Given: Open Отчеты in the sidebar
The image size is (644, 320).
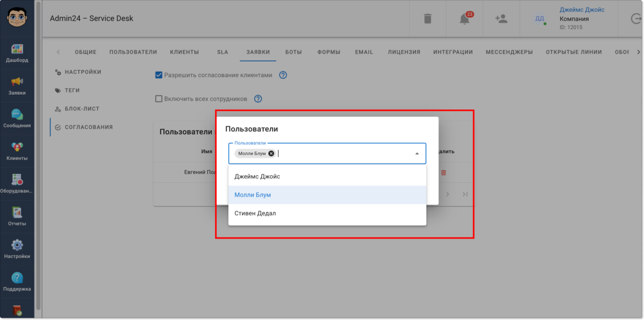Looking at the screenshot, I should pos(17,217).
